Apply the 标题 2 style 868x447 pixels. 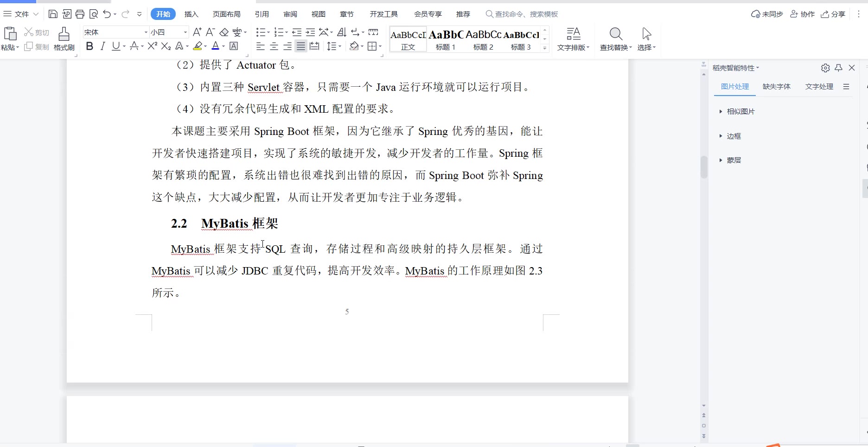click(483, 39)
